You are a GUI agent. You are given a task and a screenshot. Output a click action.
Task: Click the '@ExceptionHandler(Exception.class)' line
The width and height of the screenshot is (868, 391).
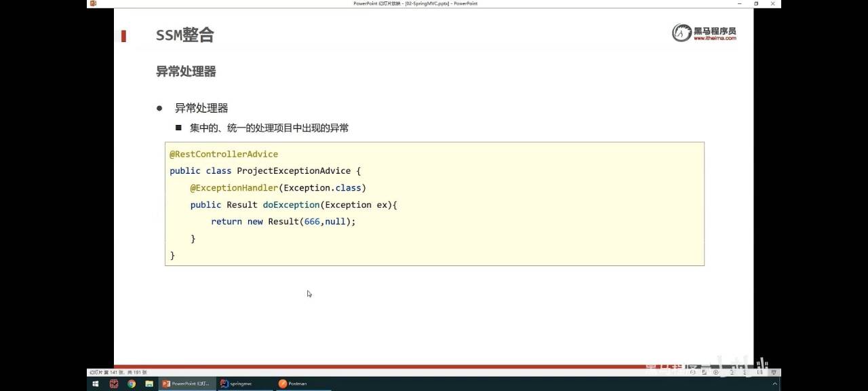pyautogui.click(x=278, y=188)
